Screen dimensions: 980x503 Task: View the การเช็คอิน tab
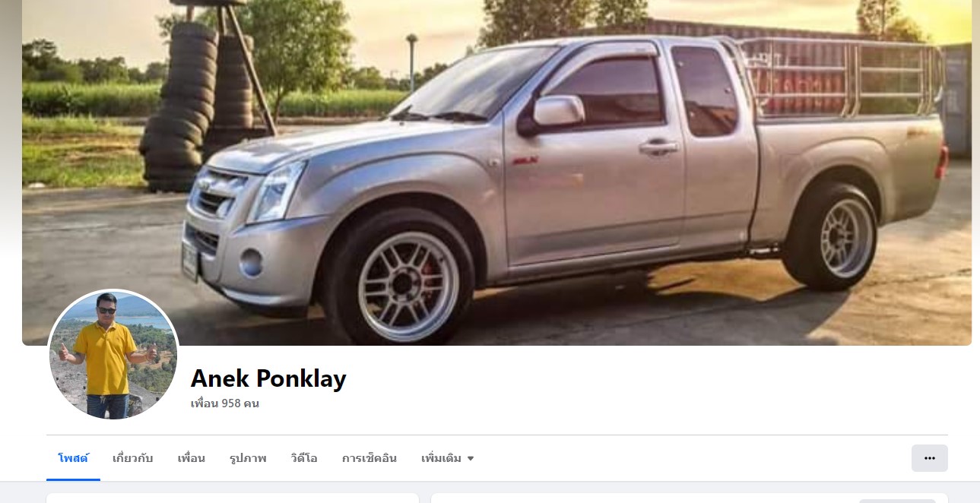point(369,458)
